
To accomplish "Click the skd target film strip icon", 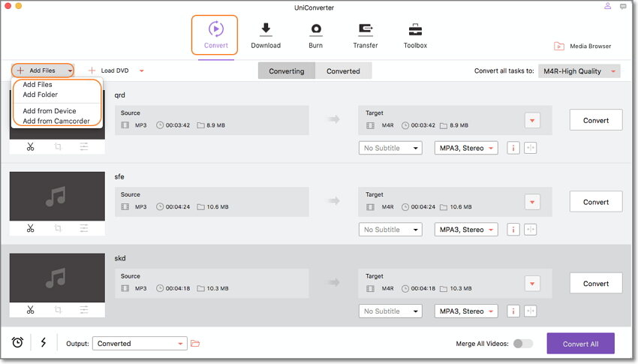I will 370,288.
